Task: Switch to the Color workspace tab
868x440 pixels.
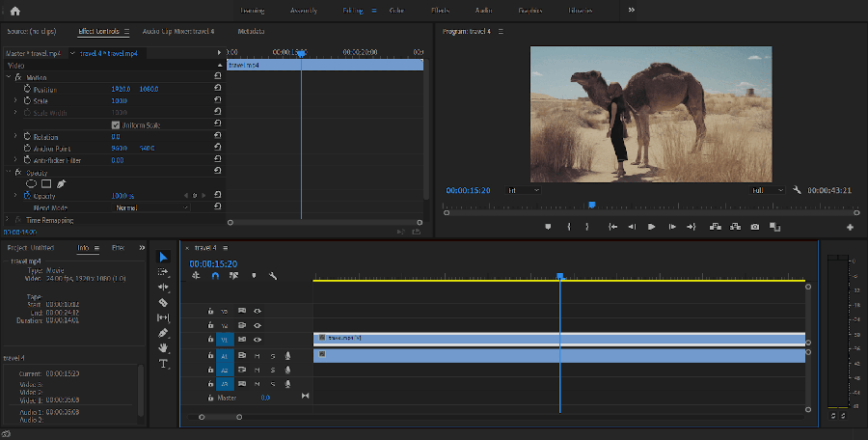Action: [x=396, y=11]
